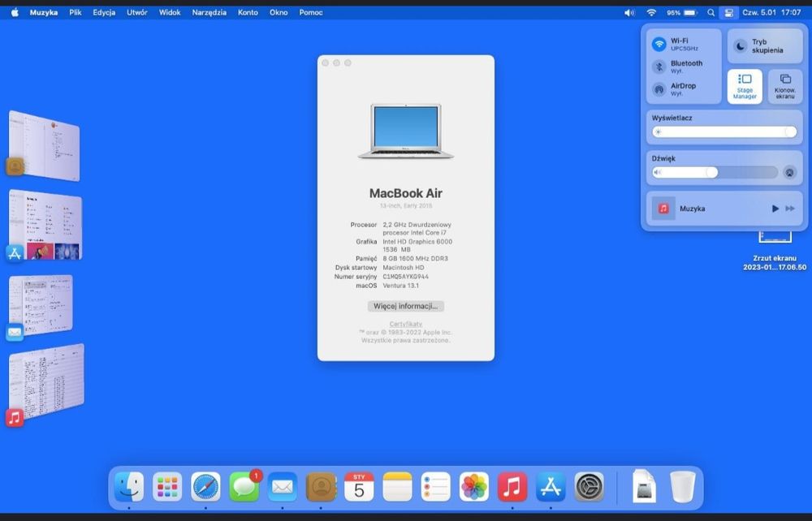This screenshot has width=812, height=521.
Task: Open System Settings gear in Dock
Action: pos(590,487)
